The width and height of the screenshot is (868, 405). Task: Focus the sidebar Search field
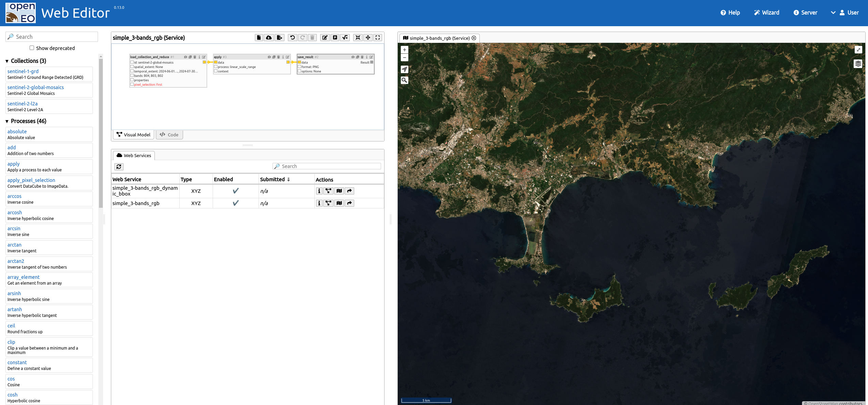click(x=52, y=37)
